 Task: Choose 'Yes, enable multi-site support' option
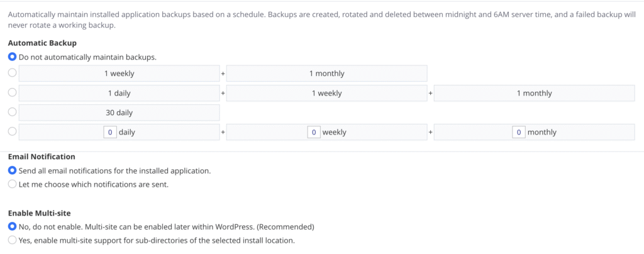point(13,240)
